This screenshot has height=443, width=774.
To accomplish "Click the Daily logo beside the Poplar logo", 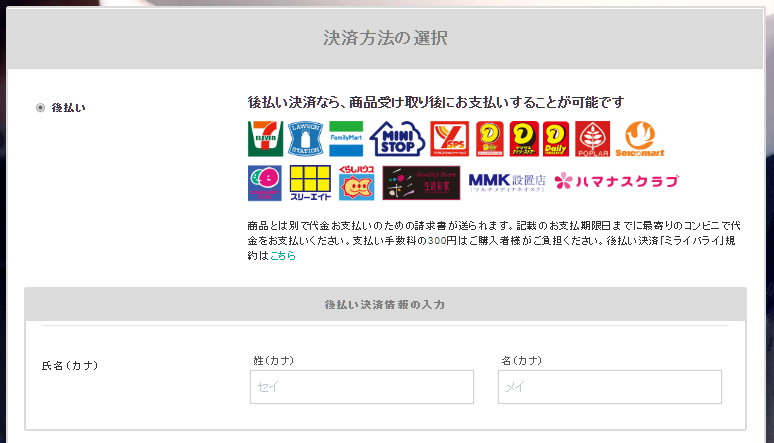I will point(556,139).
